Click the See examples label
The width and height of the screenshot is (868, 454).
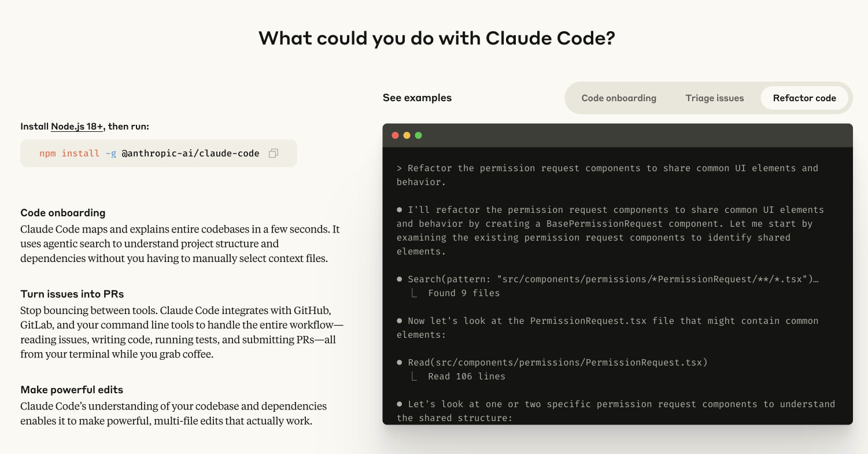417,98
